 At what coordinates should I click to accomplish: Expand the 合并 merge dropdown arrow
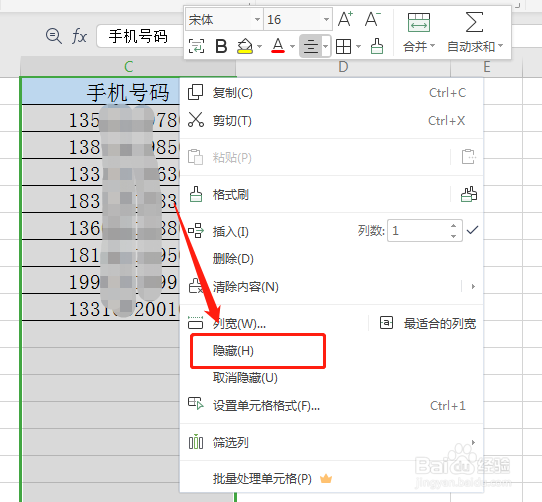point(432,46)
